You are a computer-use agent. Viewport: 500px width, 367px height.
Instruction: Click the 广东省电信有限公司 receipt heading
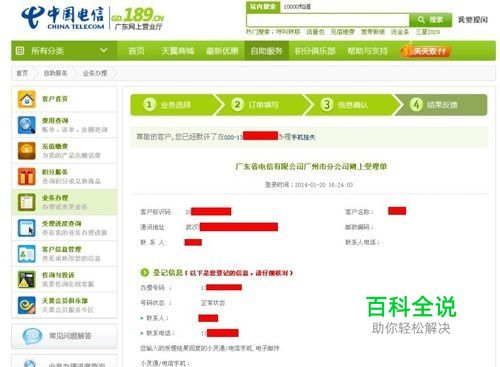pos(311,166)
